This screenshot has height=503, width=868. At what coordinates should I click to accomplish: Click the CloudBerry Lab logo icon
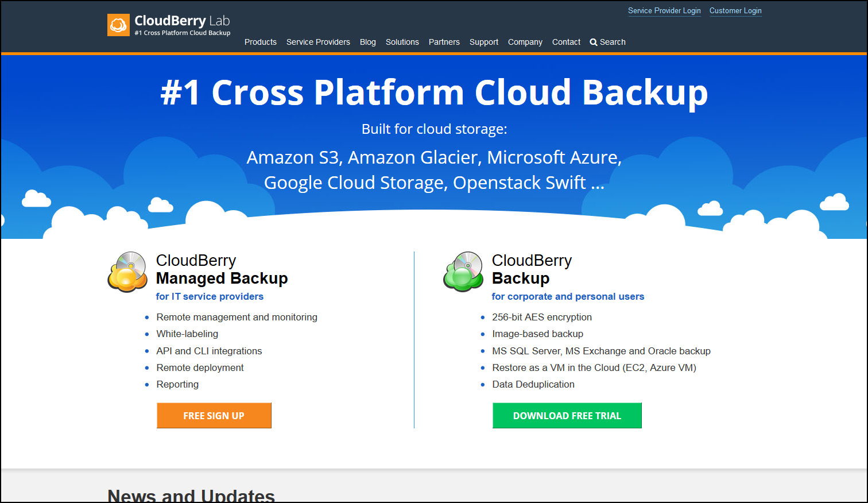click(x=118, y=25)
